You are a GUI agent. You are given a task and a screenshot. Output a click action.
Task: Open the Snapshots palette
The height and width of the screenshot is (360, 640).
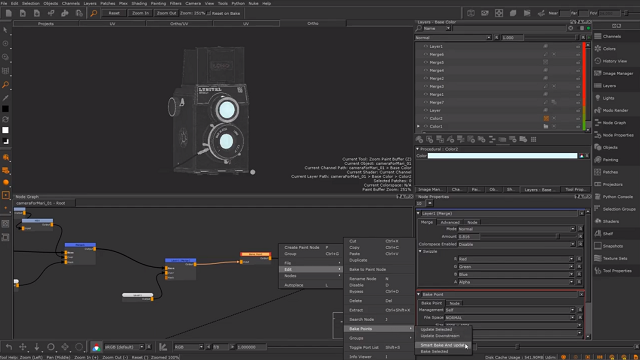coord(613,246)
